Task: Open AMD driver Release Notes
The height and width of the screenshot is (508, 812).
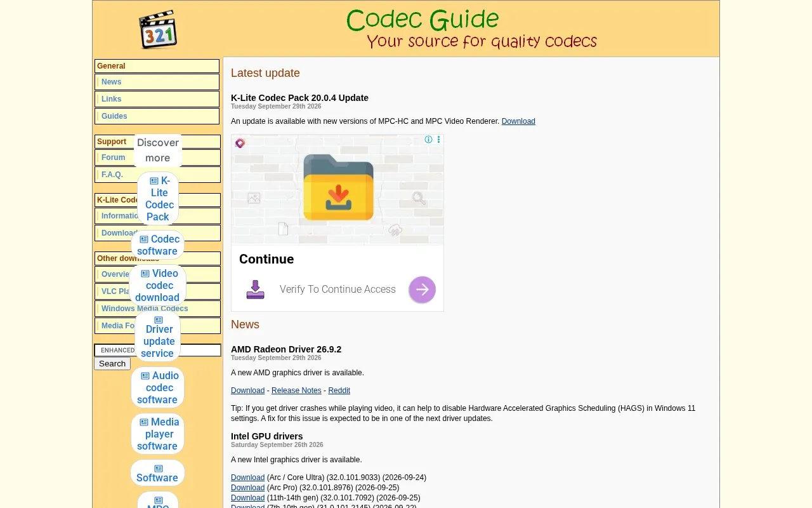Action: [296, 391]
